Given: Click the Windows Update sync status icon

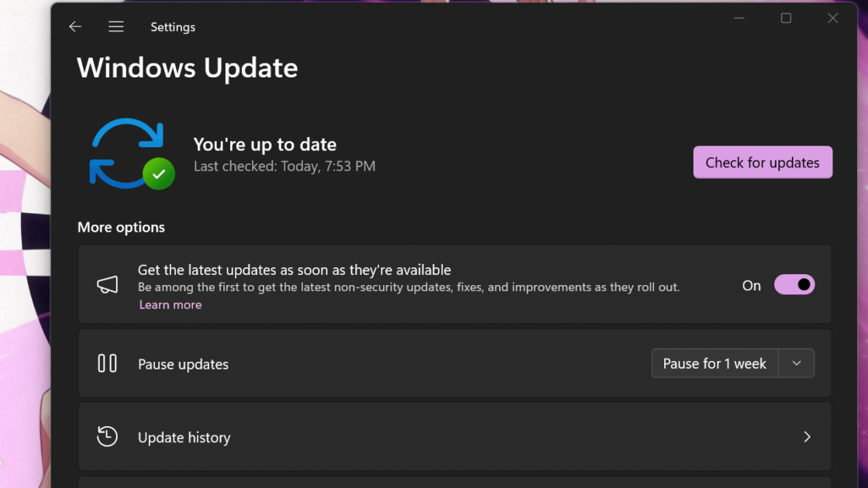Looking at the screenshot, I should click(126, 152).
